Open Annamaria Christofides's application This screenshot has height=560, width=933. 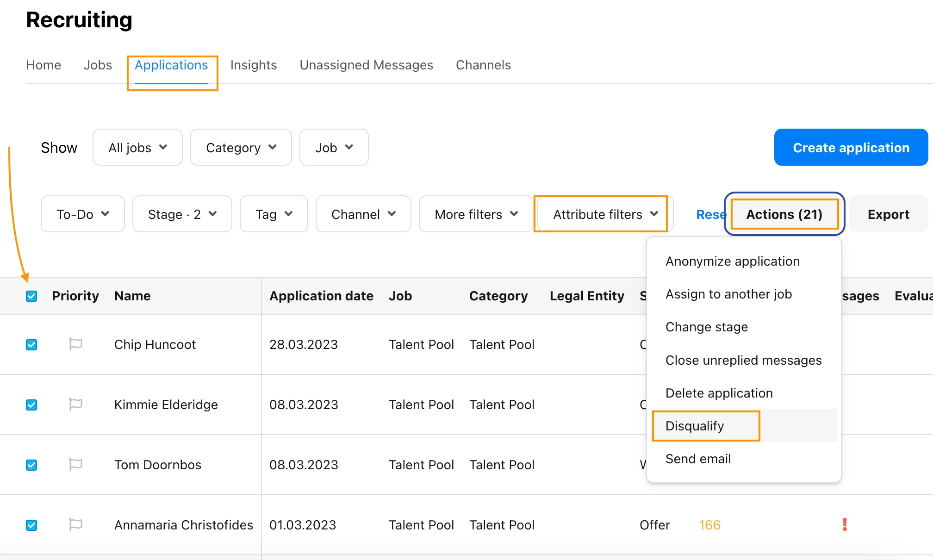[x=184, y=525]
